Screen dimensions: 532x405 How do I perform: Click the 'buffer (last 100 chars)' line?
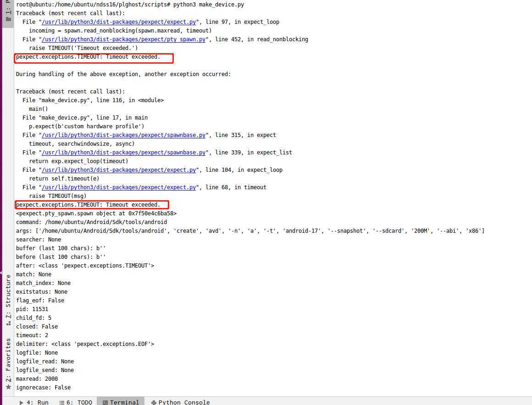(x=61, y=248)
